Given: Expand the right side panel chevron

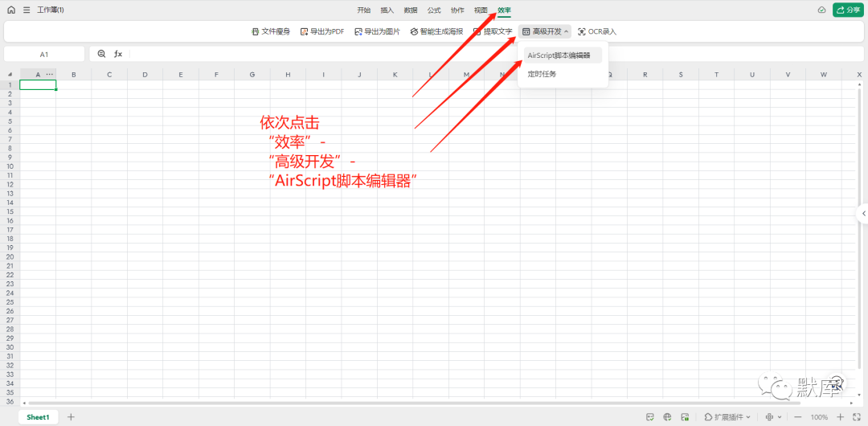Looking at the screenshot, I should pos(863,213).
